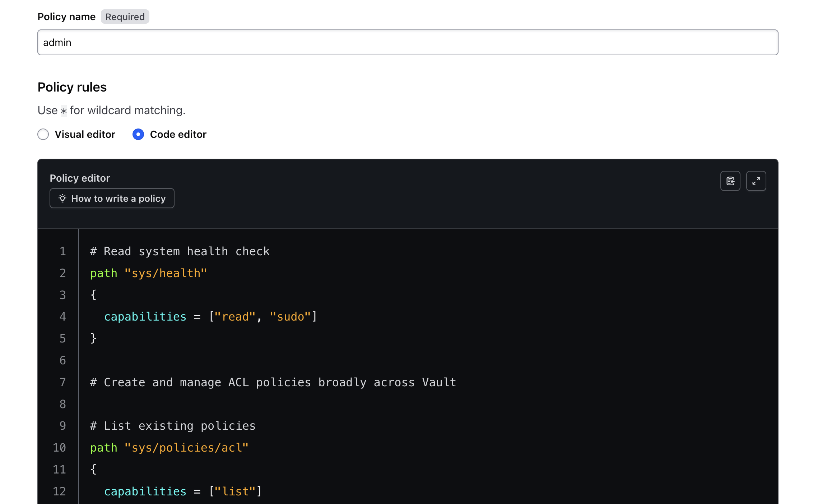813x504 pixels.
Task: Click the path "sys/health" code line
Action: coord(148,273)
